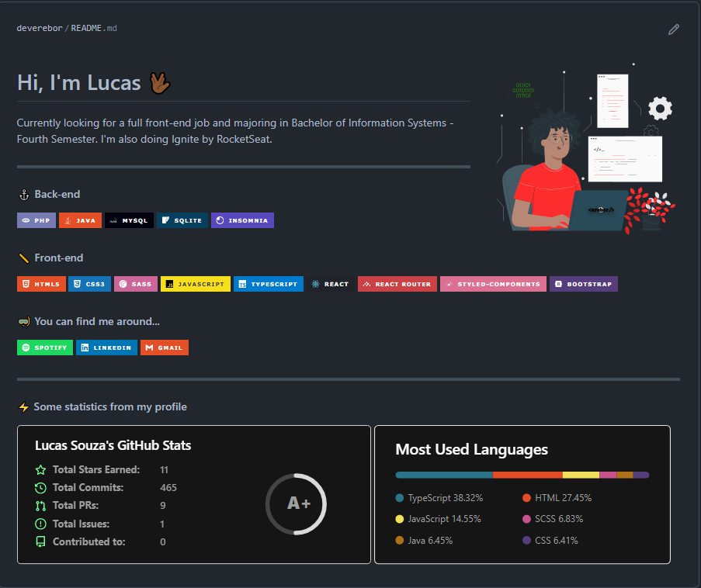Click the Total Stars Earned star icon
Screen dimensions: 701x588
pos(40,469)
